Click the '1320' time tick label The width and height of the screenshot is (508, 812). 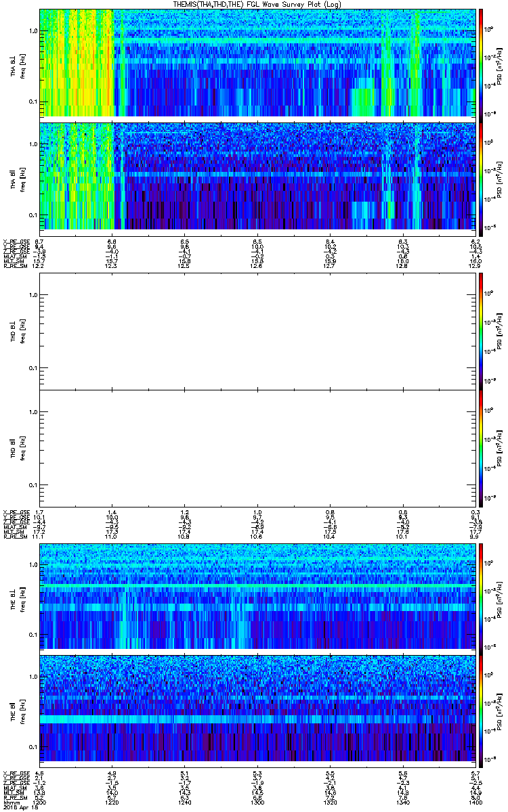point(330,801)
